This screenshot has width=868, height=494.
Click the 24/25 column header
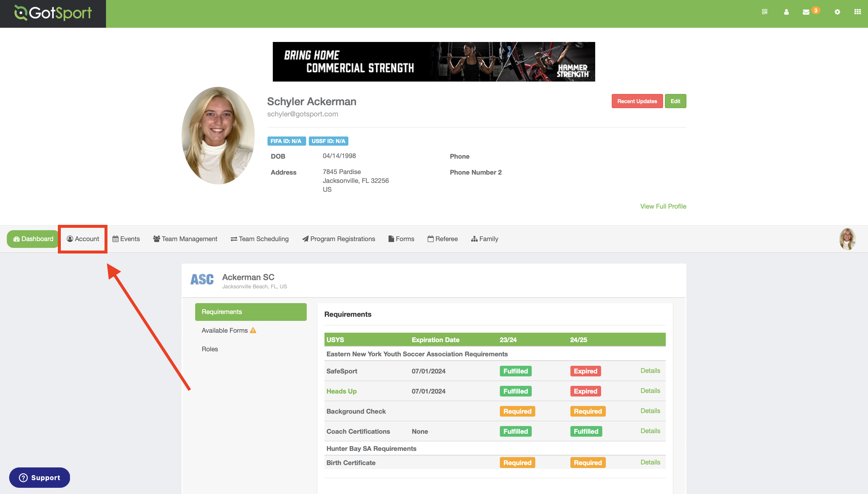point(578,340)
